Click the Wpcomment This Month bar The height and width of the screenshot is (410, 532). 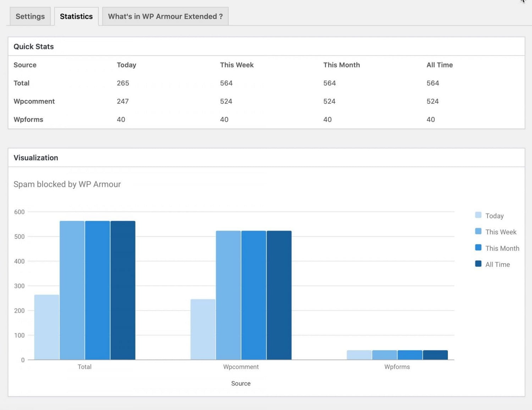254,295
